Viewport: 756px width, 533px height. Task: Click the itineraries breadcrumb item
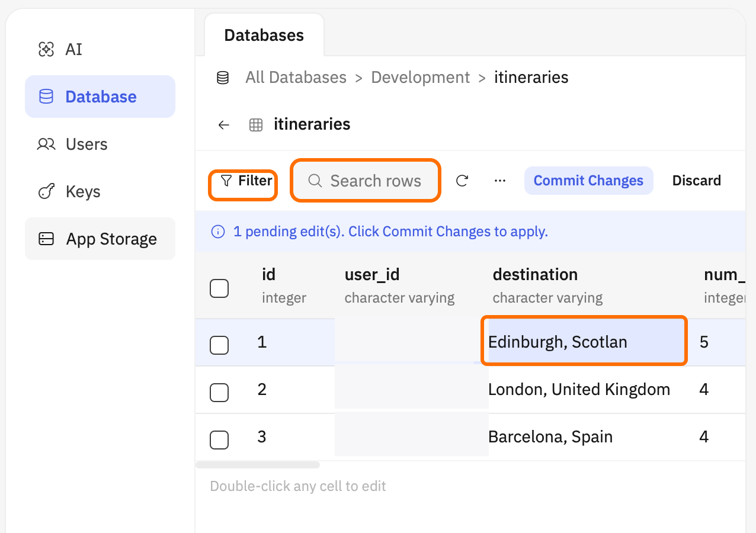(x=531, y=78)
